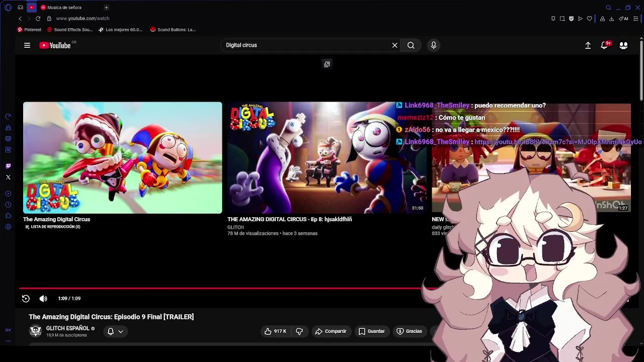Open browser profile account icon
This screenshot has height=362, width=644.
602,19
